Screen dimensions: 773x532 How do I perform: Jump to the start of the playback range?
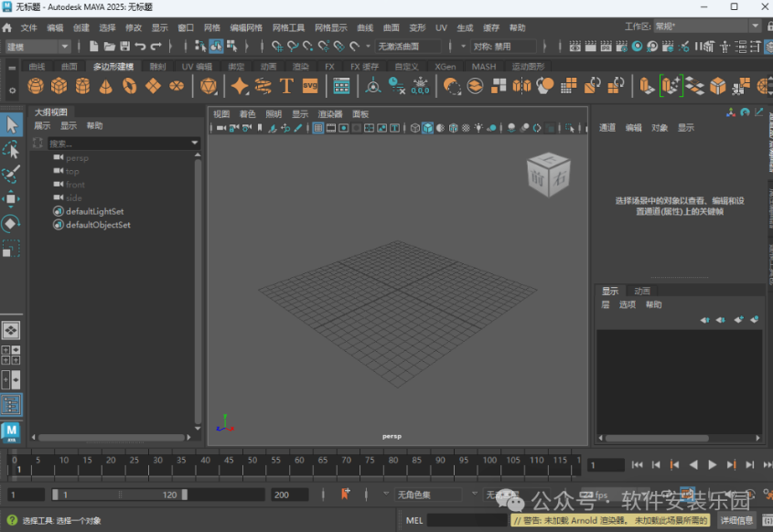[637, 464]
